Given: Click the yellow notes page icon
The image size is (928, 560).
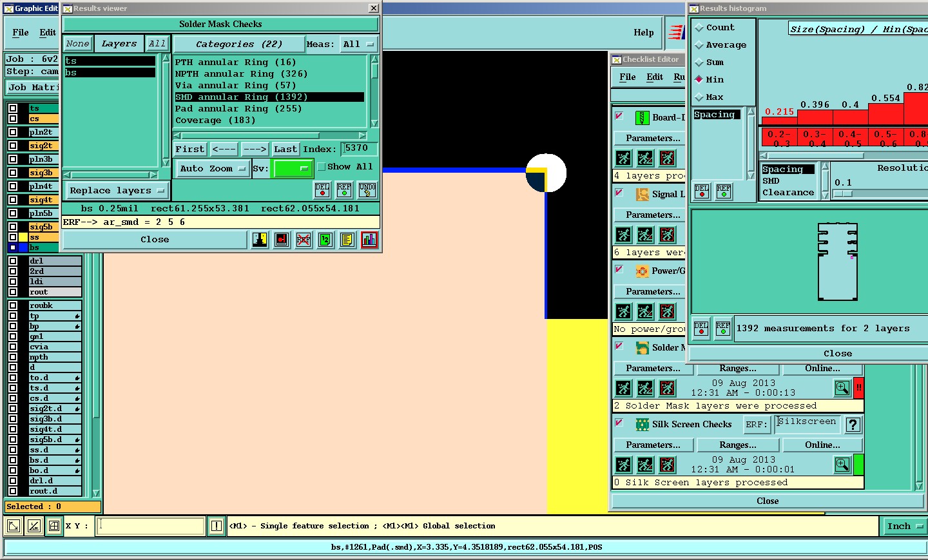Looking at the screenshot, I should [x=347, y=240].
